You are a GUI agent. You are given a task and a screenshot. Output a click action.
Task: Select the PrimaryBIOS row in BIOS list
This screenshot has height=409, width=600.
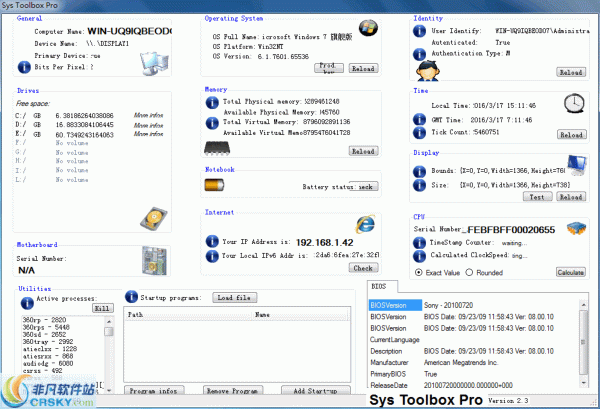coord(474,374)
